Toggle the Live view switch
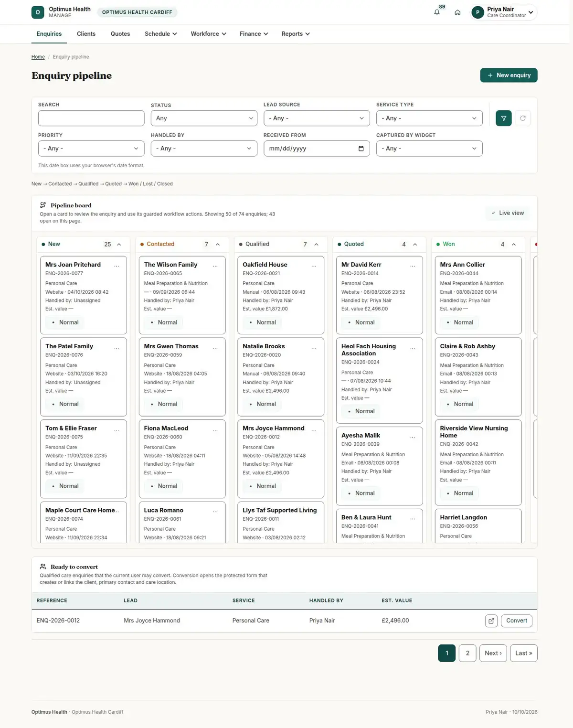 (x=508, y=213)
